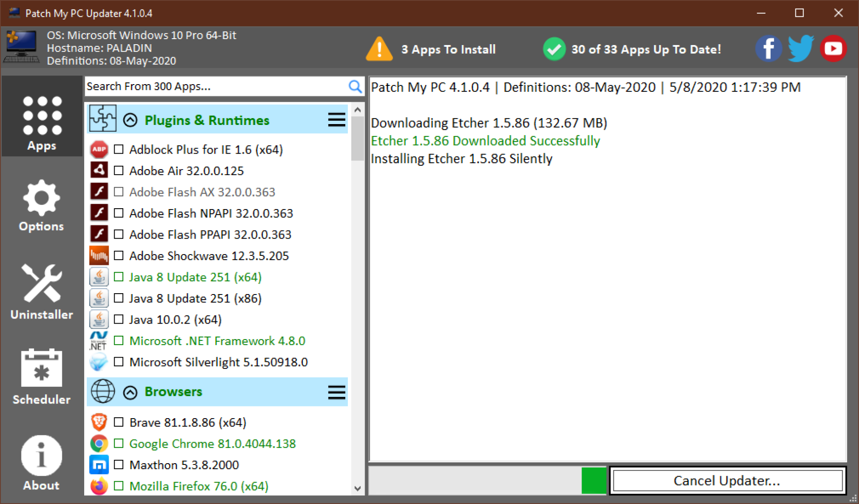Open the Browsers hamburger menu
The height and width of the screenshot is (504, 859).
(x=337, y=392)
